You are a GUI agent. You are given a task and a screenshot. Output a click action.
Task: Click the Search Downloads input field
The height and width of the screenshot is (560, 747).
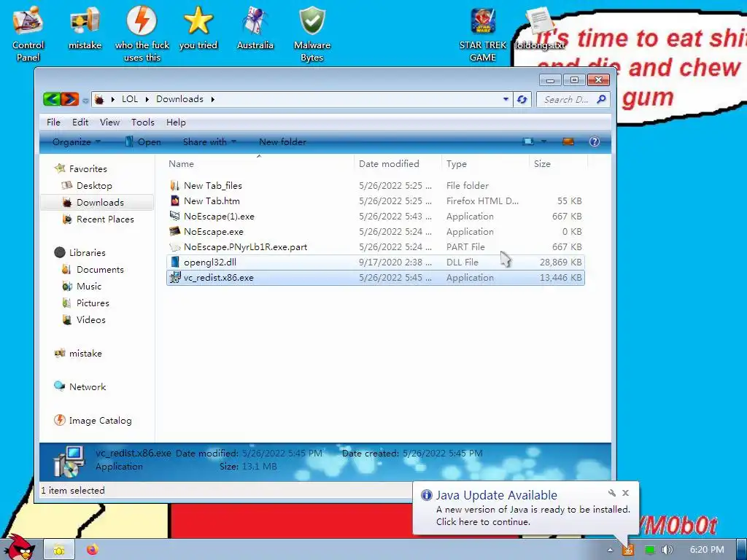pyautogui.click(x=566, y=99)
